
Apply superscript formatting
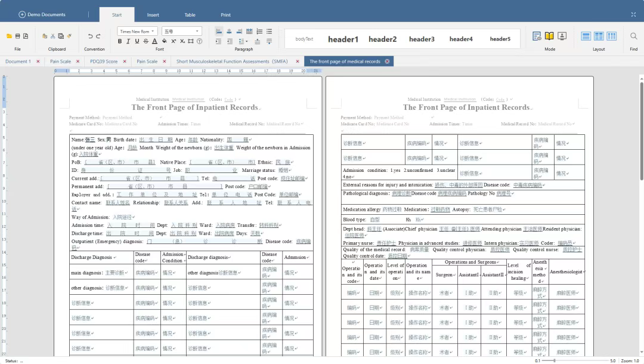(x=173, y=41)
